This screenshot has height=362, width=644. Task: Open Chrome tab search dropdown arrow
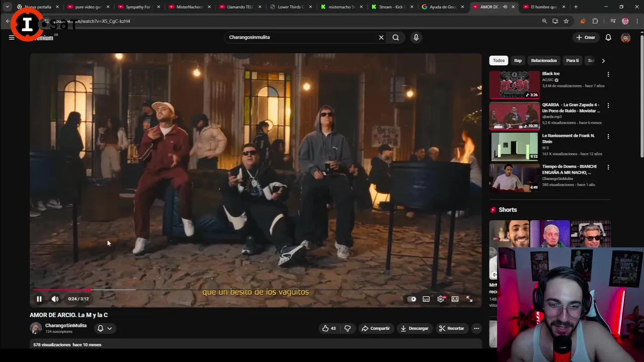tap(7, 7)
